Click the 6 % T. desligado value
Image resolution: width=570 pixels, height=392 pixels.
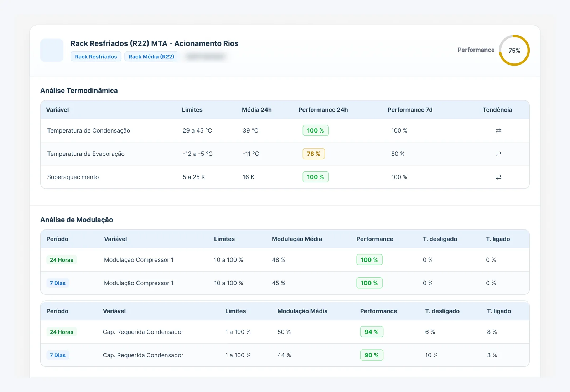coord(430,332)
